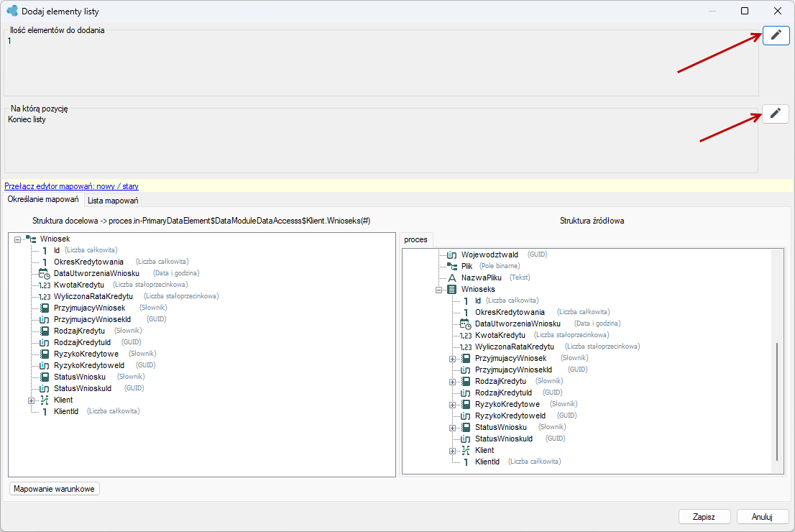Collapse the Wnioseks node in source tree
The image size is (795, 532).
tap(438, 290)
